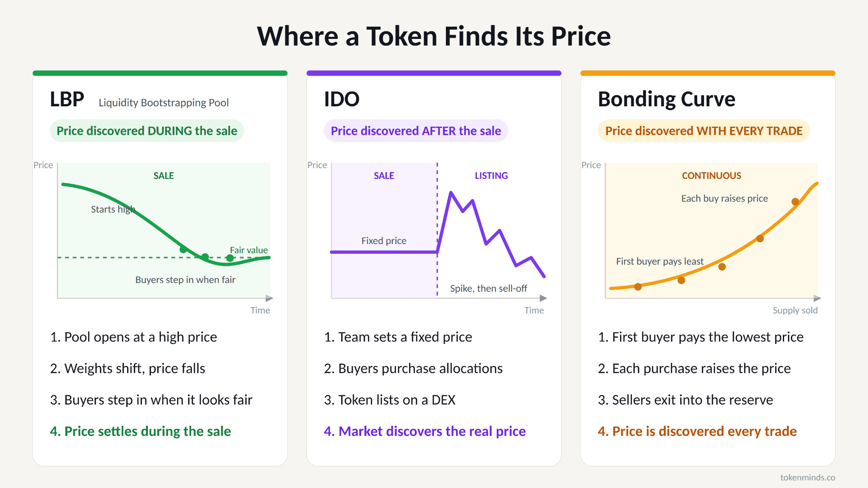Click 'Price is discovered every trade' step
This screenshot has width=868, height=488.
[x=697, y=431]
